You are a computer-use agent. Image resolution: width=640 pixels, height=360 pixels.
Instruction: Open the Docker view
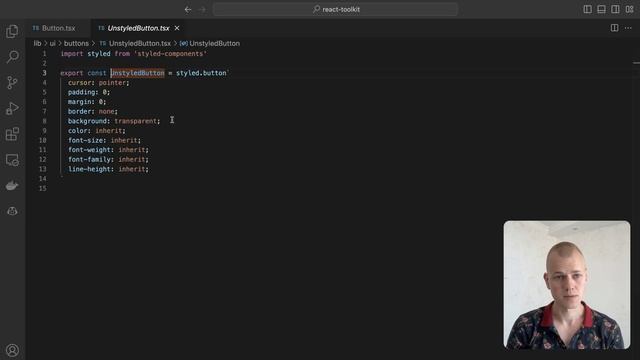[x=12, y=186]
